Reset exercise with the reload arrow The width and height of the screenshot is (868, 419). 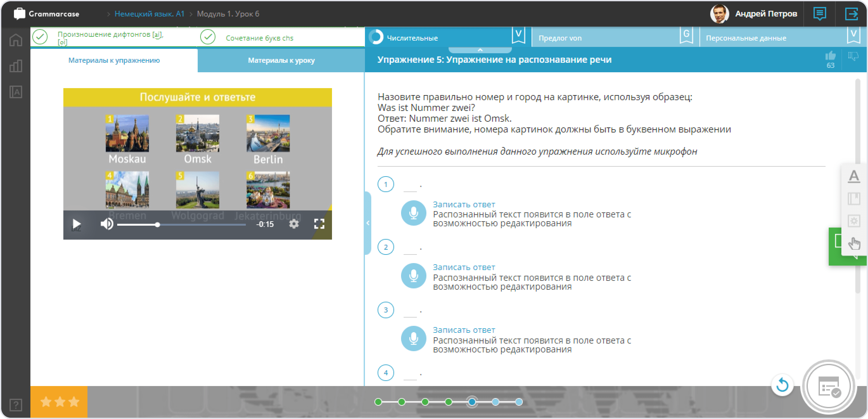[x=782, y=385]
